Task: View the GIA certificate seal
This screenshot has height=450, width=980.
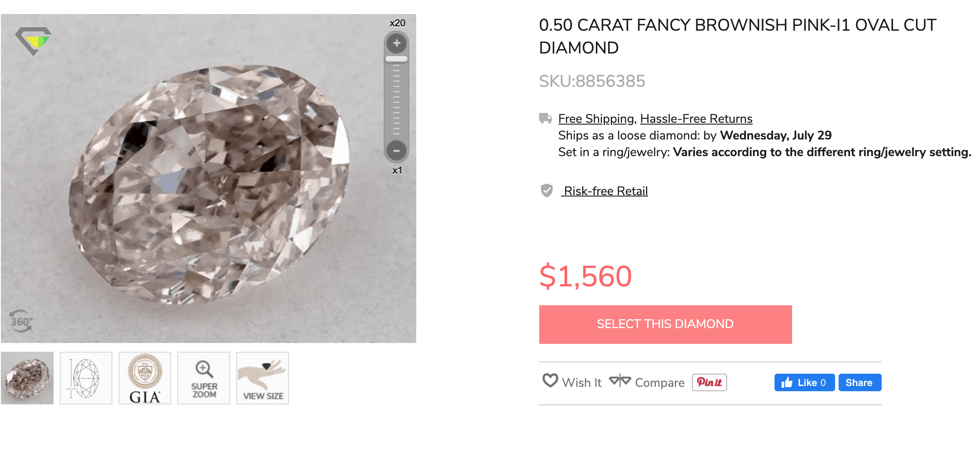Action: pos(145,378)
